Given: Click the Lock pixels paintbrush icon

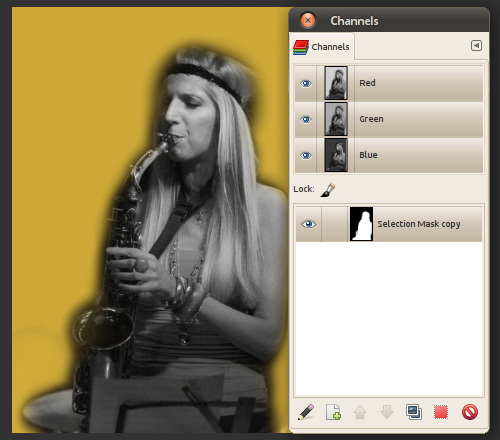Looking at the screenshot, I should (x=328, y=190).
